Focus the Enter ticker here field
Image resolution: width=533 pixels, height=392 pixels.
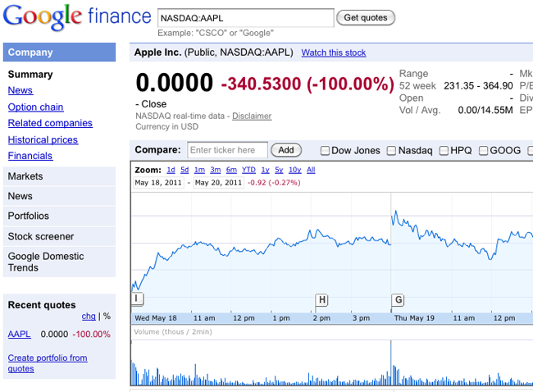227,150
